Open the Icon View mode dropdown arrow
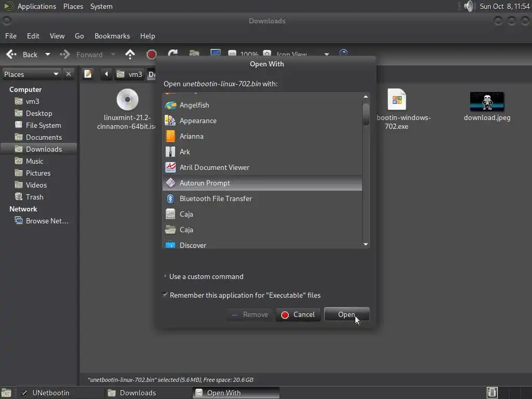The width and height of the screenshot is (532, 399). tap(326, 54)
